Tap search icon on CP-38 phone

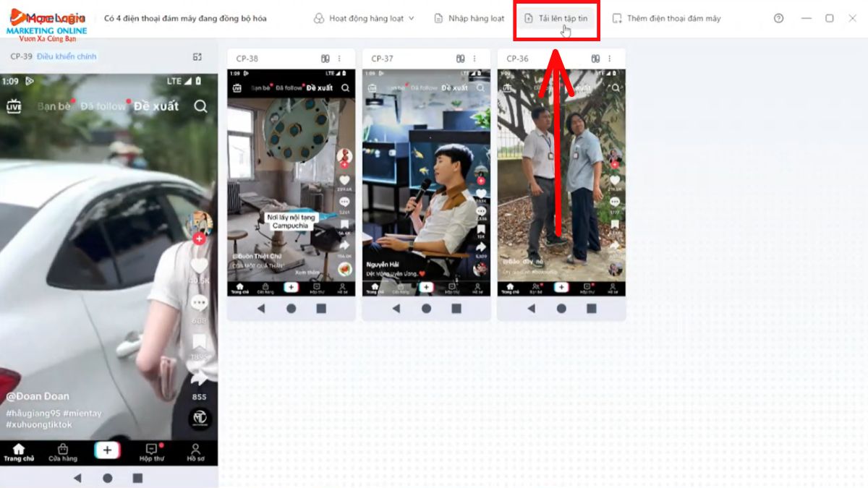346,88
